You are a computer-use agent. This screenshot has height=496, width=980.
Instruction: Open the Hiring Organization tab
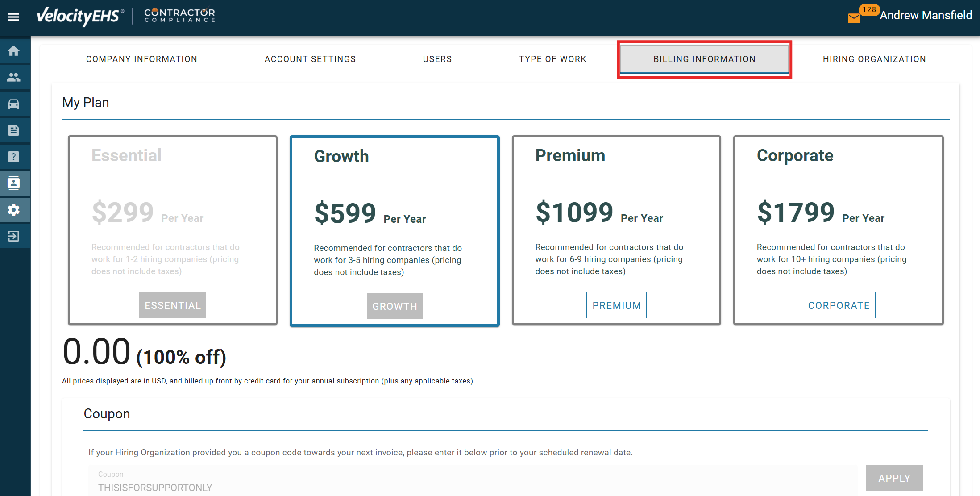pos(874,59)
